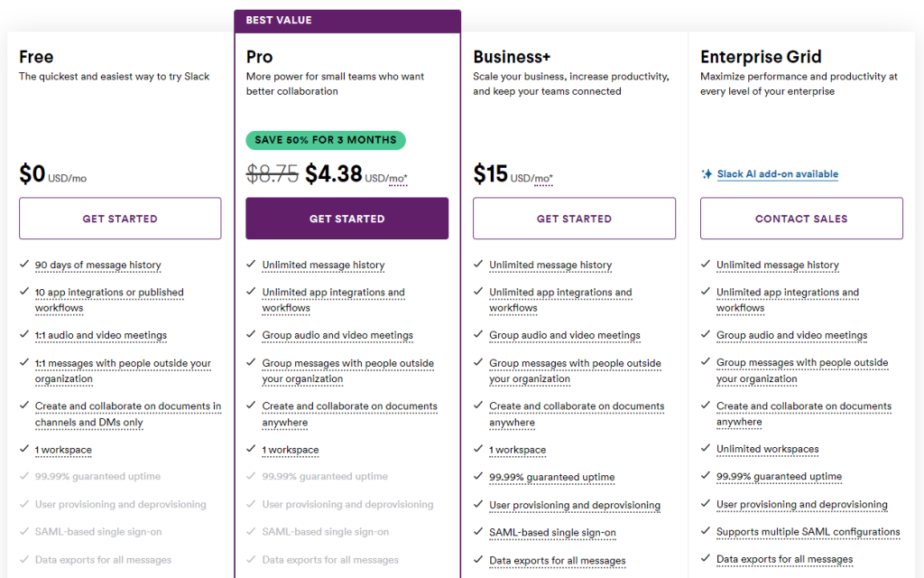Click the Slack AI sparkle icon
This screenshot has width=924, height=578.
point(707,174)
